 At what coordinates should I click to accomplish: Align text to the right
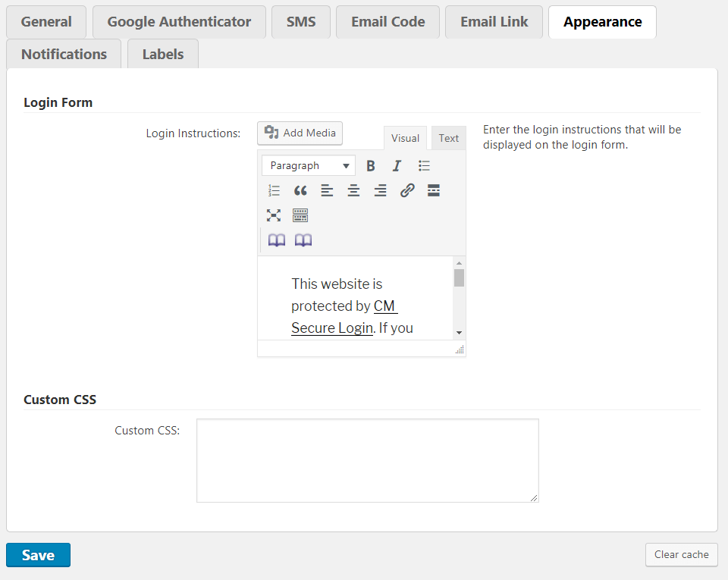[380, 190]
